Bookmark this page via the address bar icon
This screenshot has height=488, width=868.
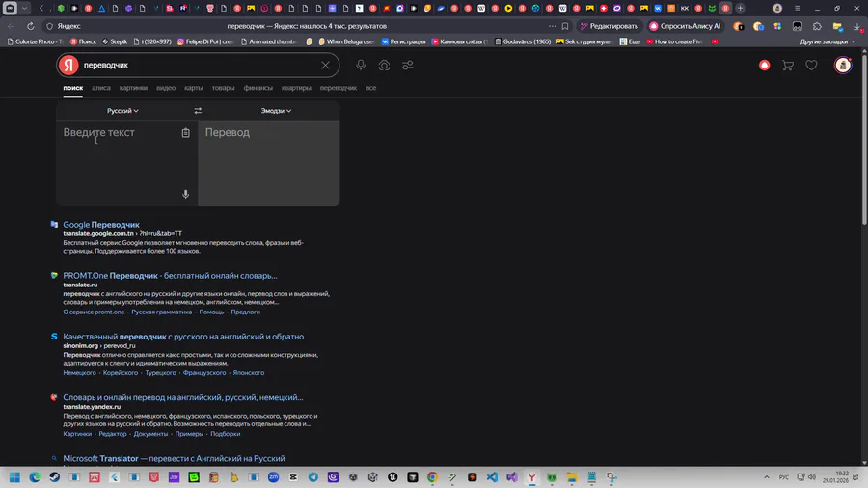pos(565,26)
